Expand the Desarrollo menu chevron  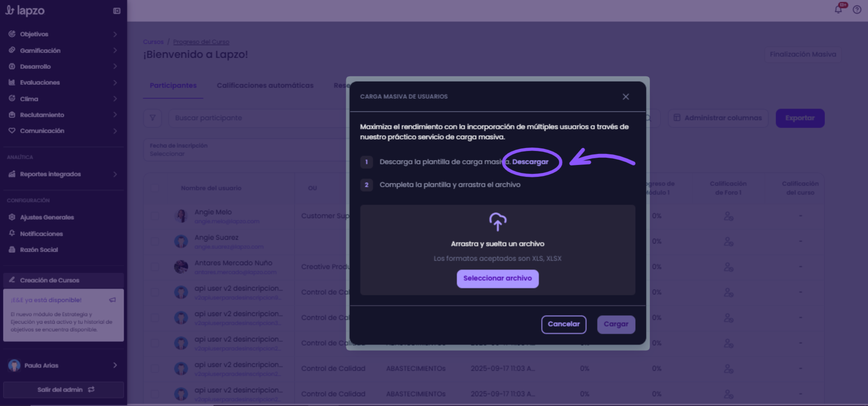point(115,66)
